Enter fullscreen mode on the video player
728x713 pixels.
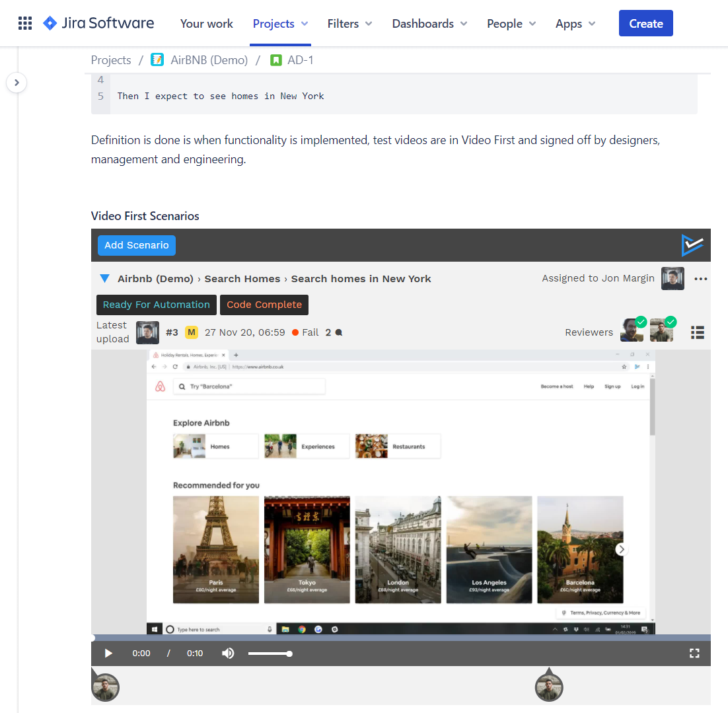click(x=694, y=653)
